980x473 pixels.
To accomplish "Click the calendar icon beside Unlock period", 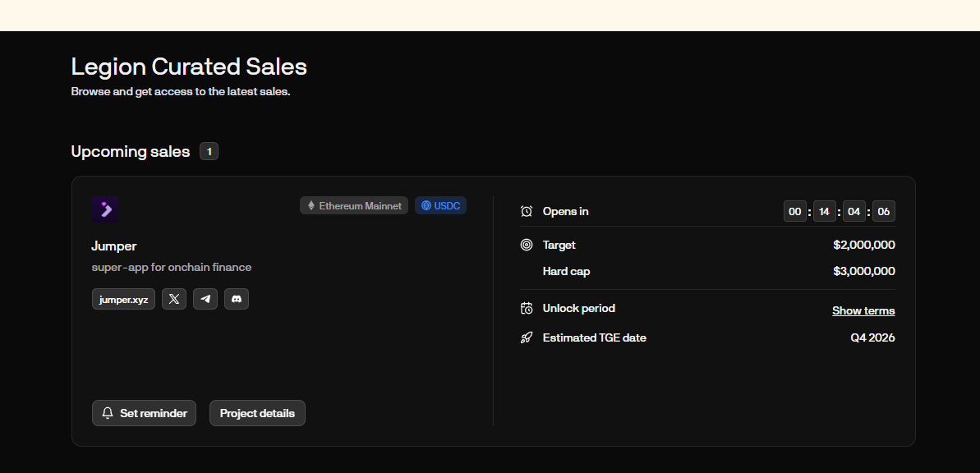I will [527, 308].
